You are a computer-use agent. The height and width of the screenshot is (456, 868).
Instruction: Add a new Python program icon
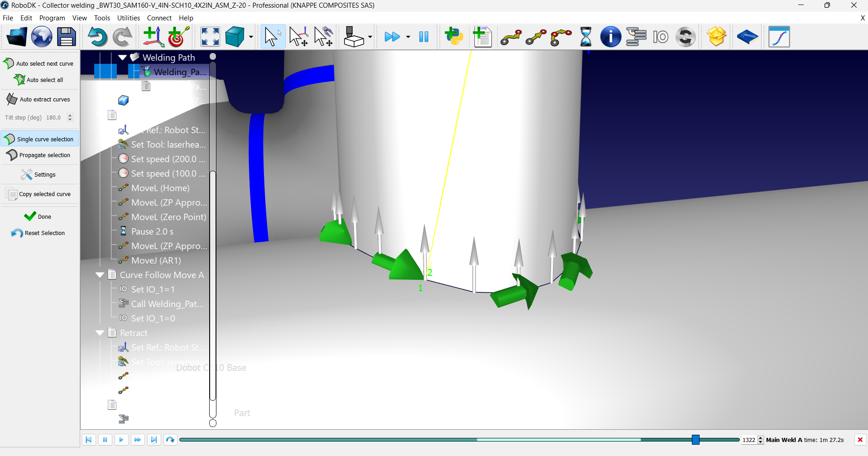[454, 37]
